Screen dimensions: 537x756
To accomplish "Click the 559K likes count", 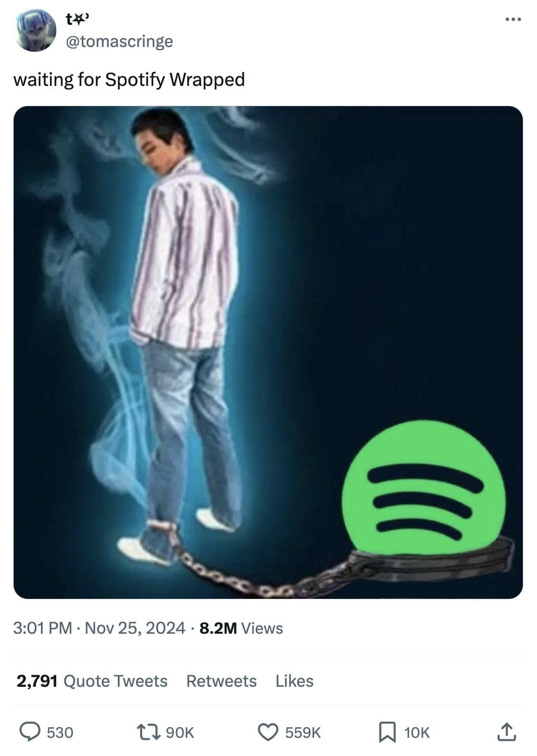I will coord(303,732).
